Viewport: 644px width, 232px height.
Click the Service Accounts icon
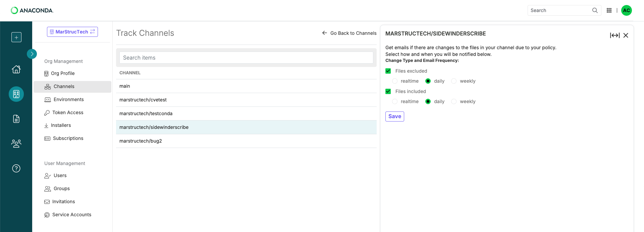[x=47, y=215]
